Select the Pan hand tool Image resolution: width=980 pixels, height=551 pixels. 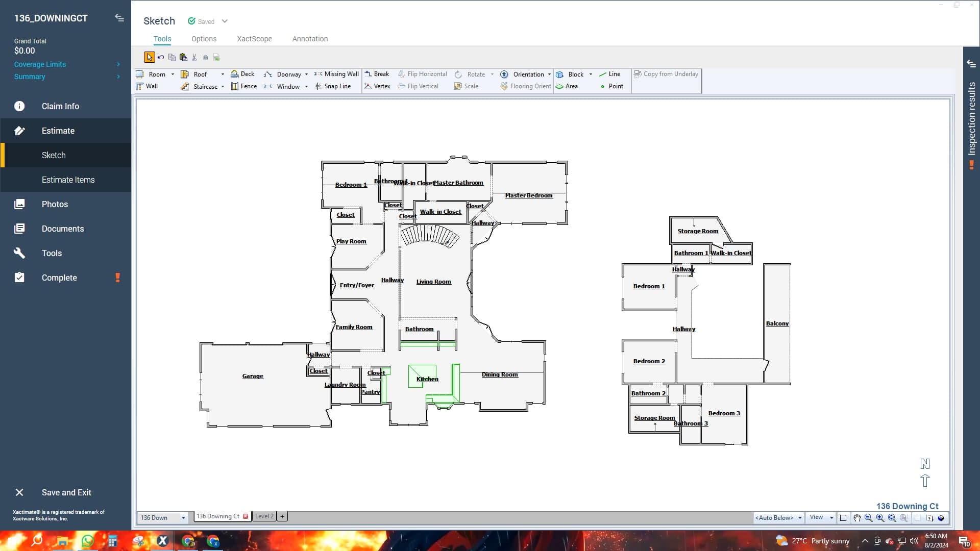coord(857,518)
